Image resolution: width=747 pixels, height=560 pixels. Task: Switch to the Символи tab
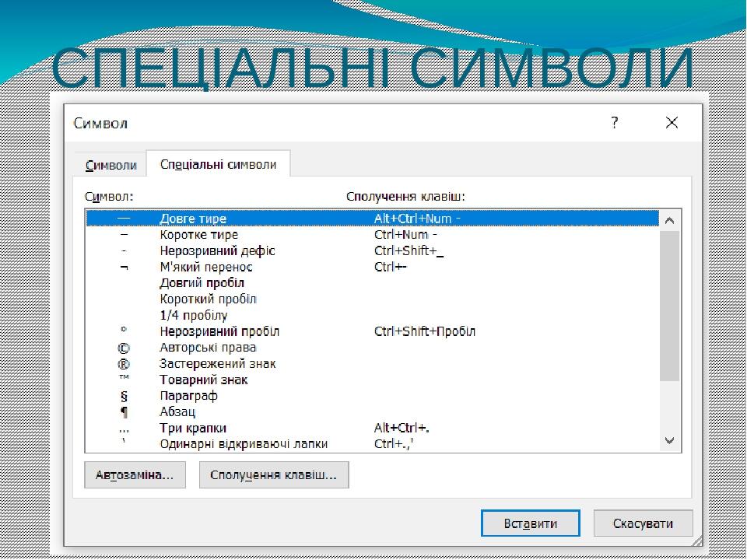coord(111,165)
